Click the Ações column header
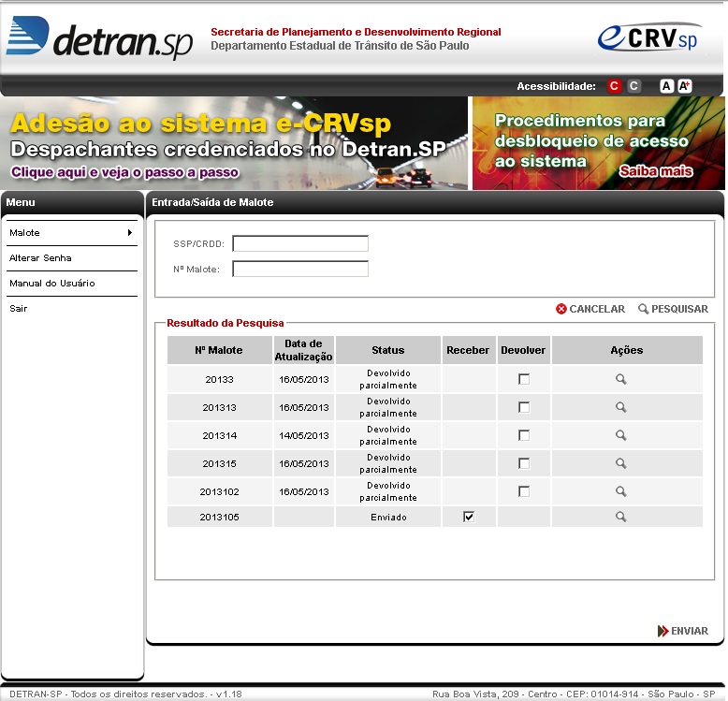This screenshot has height=701, width=728. pos(627,350)
